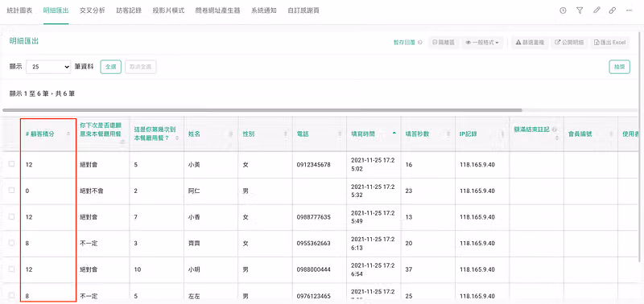
Task: Click the 公開明細 button
Action: [x=569, y=43]
